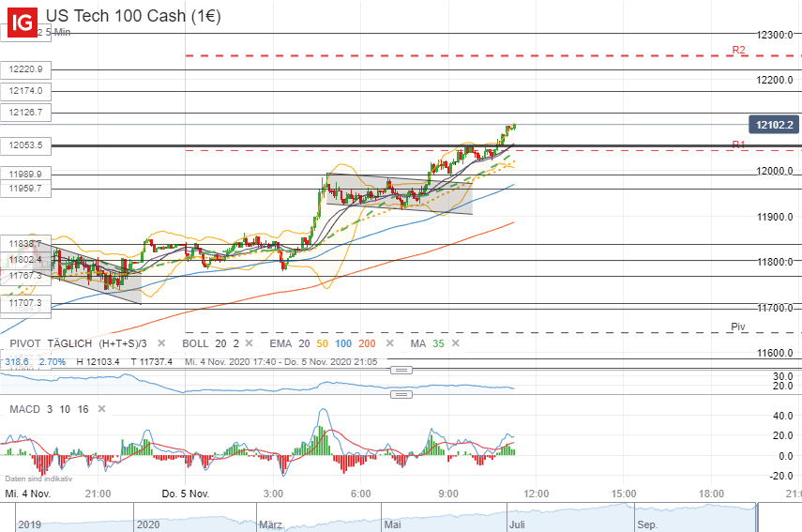Open MACD 3 10 16 settings
The width and height of the screenshot is (802, 532).
[49, 409]
